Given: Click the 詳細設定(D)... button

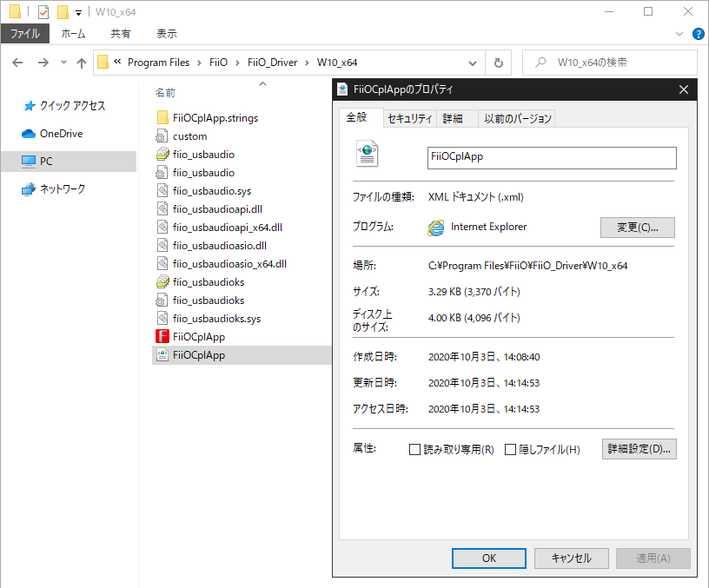Looking at the screenshot, I should (639, 449).
